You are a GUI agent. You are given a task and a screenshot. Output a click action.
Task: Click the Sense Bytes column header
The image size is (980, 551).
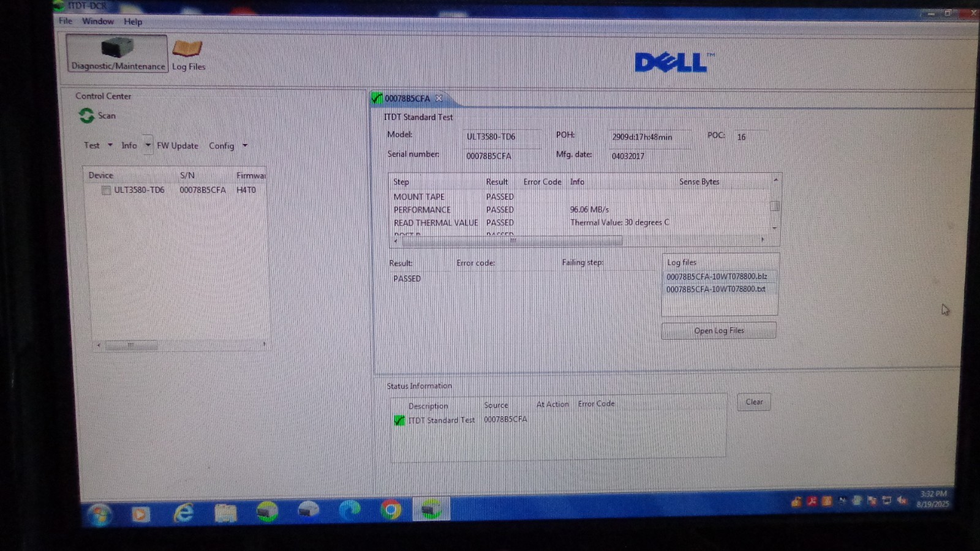point(699,182)
